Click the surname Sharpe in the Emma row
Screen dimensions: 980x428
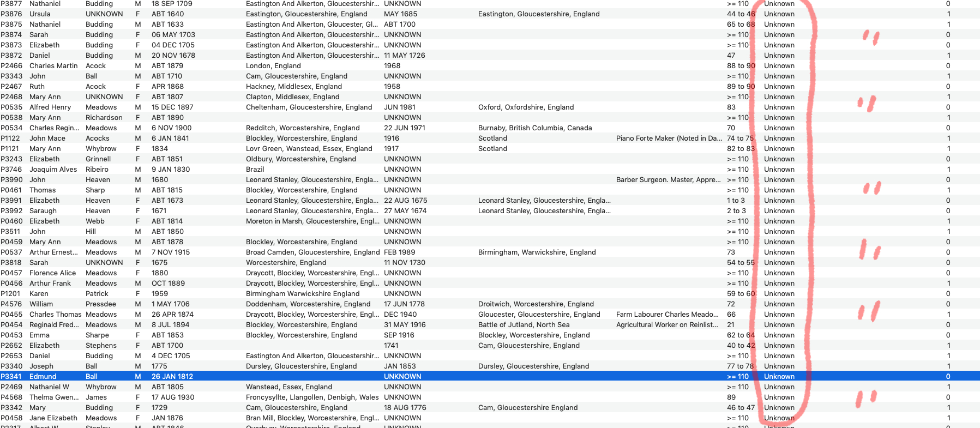click(x=97, y=335)
